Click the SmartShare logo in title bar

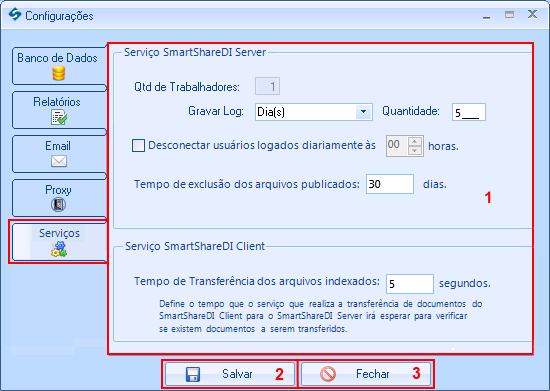pyautogui.click(x=15, y=15)
